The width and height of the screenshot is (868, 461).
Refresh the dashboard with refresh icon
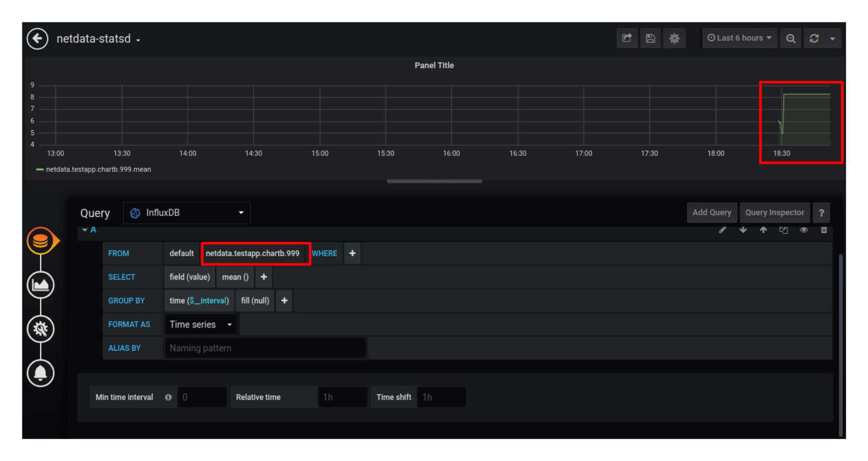[814, 38]
